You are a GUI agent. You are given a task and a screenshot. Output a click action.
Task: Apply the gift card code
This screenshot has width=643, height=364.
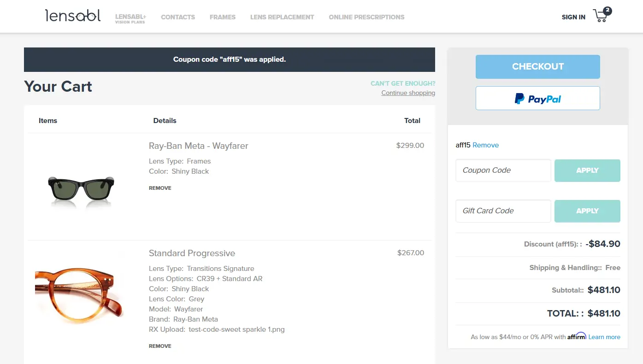tap(587, 211)
